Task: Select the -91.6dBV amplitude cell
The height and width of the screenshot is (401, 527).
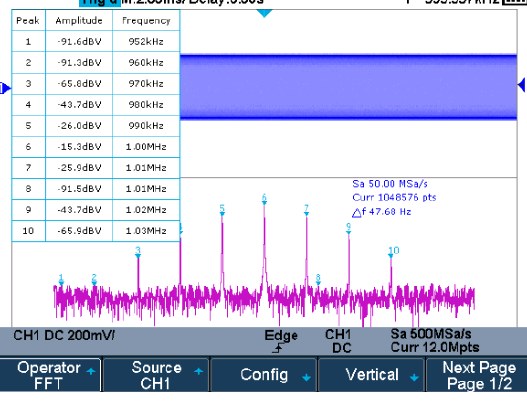Action: tap(79, 41)
